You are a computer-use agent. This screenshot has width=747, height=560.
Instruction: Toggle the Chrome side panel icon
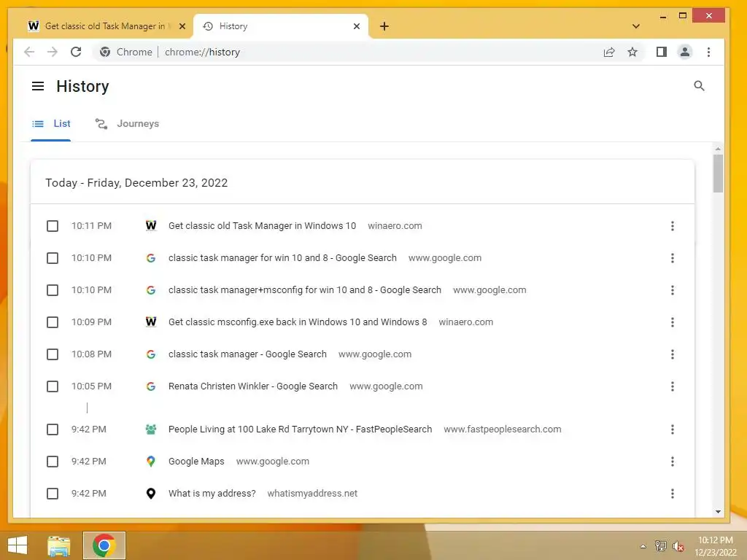(661, 52)
